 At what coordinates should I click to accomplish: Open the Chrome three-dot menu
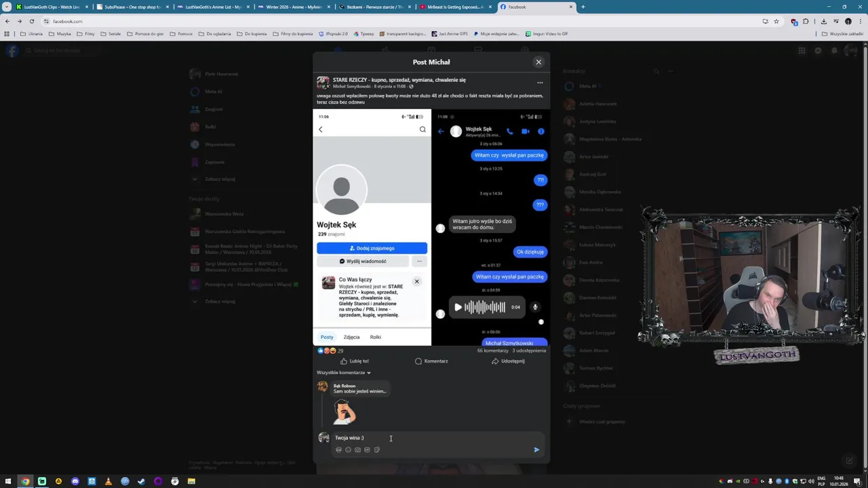860,21
